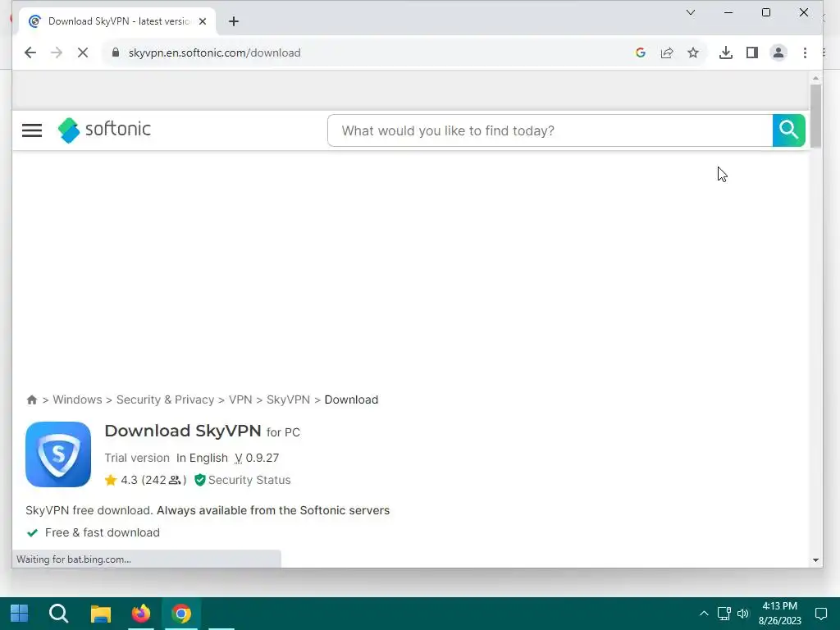The height and width of the screenshot is (630, 840).
Task: Click the SkyVPN app icon
Action: click(58, 454)
